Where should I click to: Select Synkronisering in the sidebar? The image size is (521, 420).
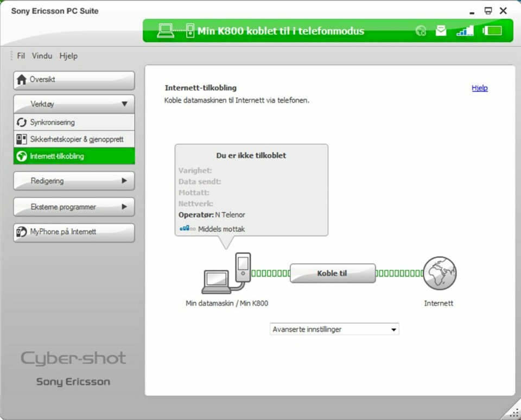coord(74,122)
